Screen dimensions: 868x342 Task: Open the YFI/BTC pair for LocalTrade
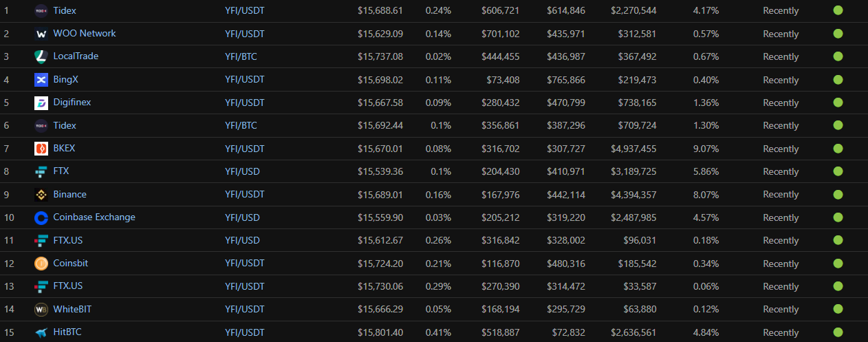click(241, 56)
